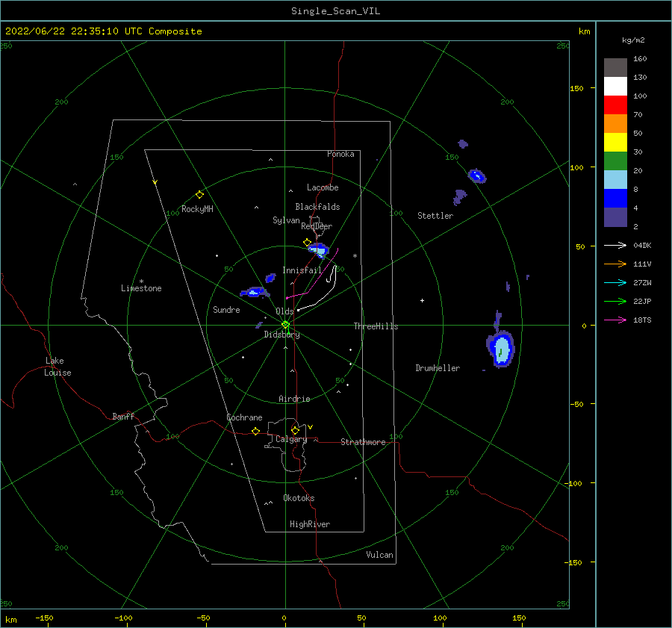
Task: Click the ThreeHills town label
Action: [x=376, y=326]
